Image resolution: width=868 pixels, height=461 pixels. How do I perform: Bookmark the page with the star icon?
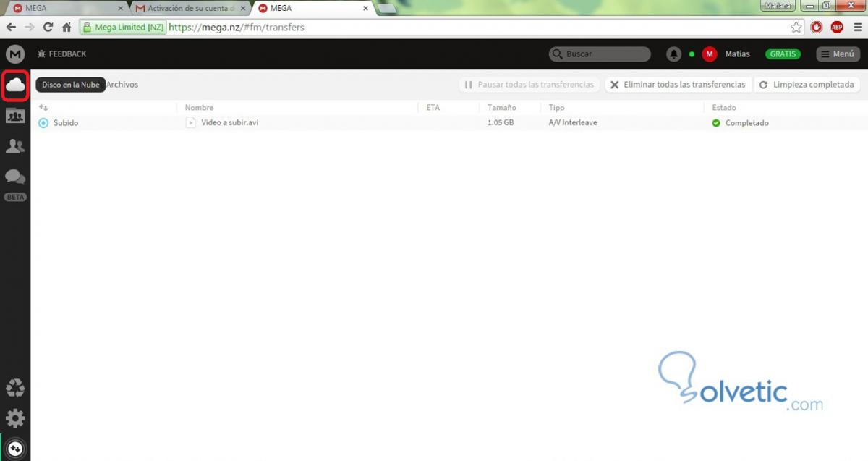[x=796, y=28]
